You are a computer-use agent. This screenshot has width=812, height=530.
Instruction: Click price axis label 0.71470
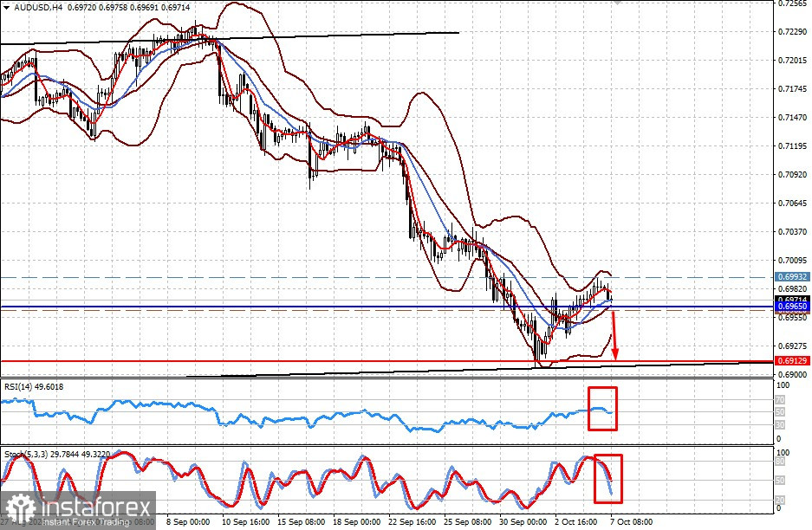792,118
